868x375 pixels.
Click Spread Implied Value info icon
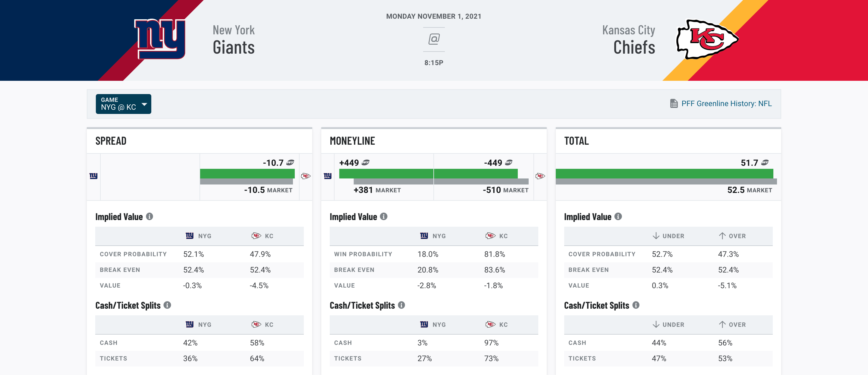point(149,217)
